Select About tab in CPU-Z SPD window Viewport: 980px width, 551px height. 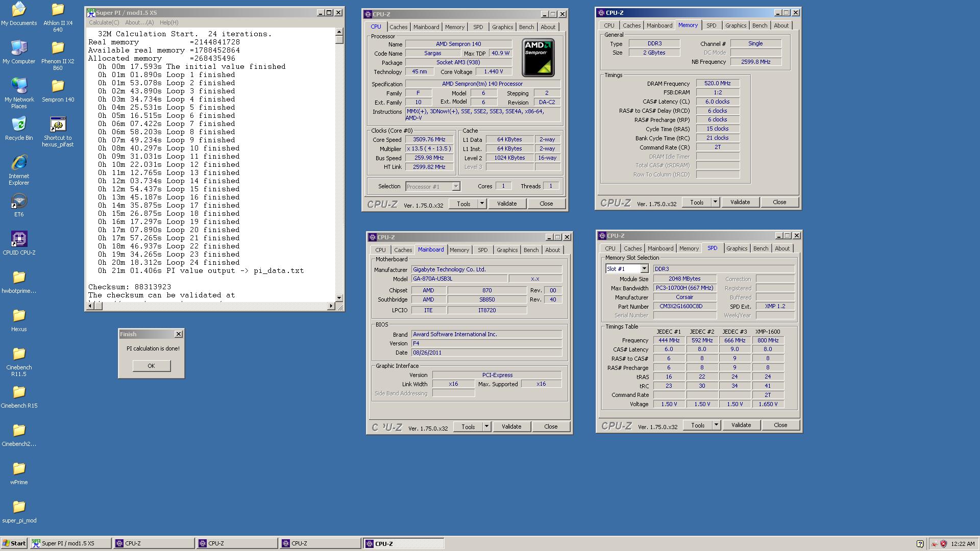782,248
